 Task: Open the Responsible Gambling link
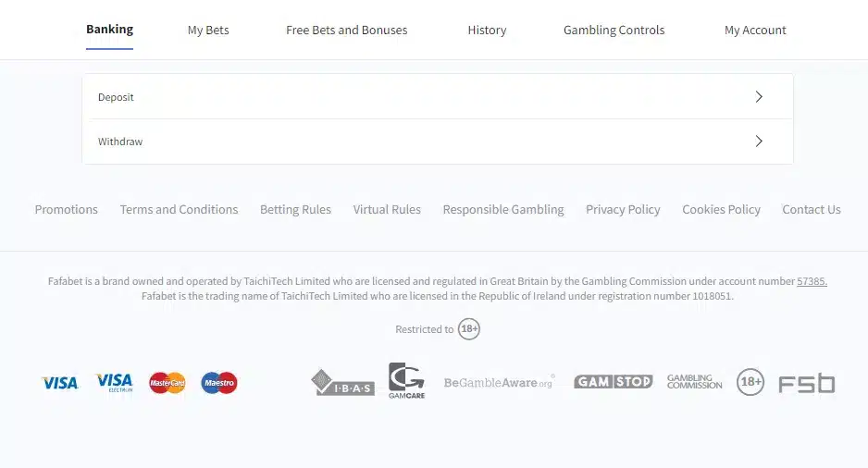click(x=503, y=210)
